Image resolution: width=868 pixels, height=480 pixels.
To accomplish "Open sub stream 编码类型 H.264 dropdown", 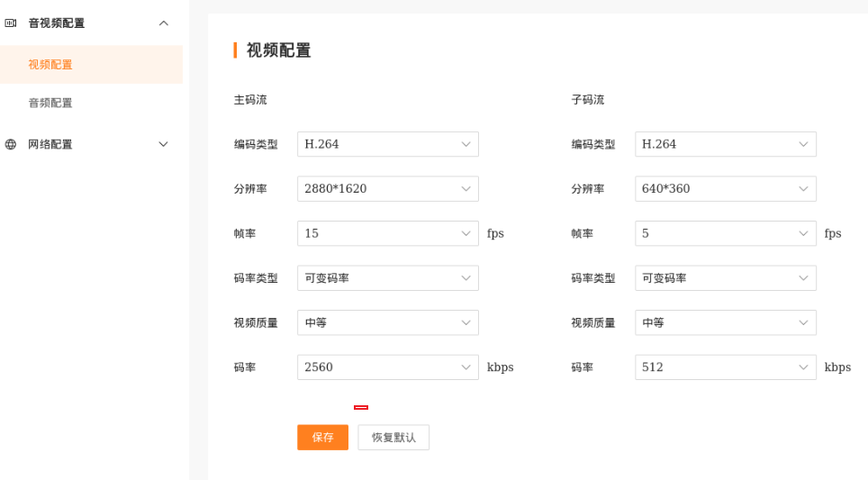I will 725,144.
